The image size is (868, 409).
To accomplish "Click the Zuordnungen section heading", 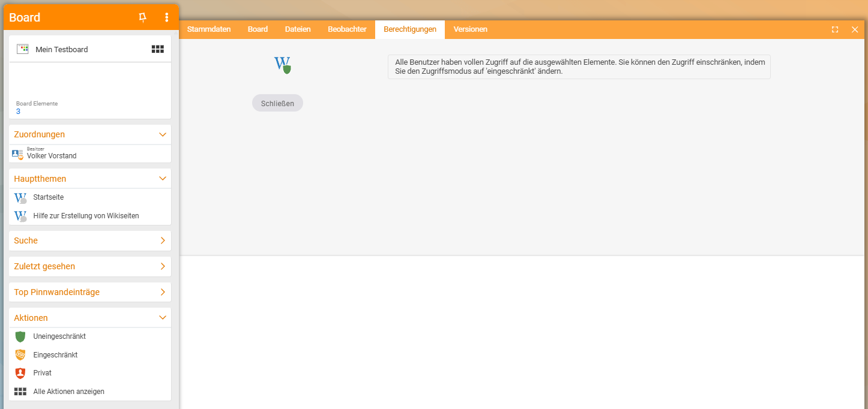I will 40,134.
